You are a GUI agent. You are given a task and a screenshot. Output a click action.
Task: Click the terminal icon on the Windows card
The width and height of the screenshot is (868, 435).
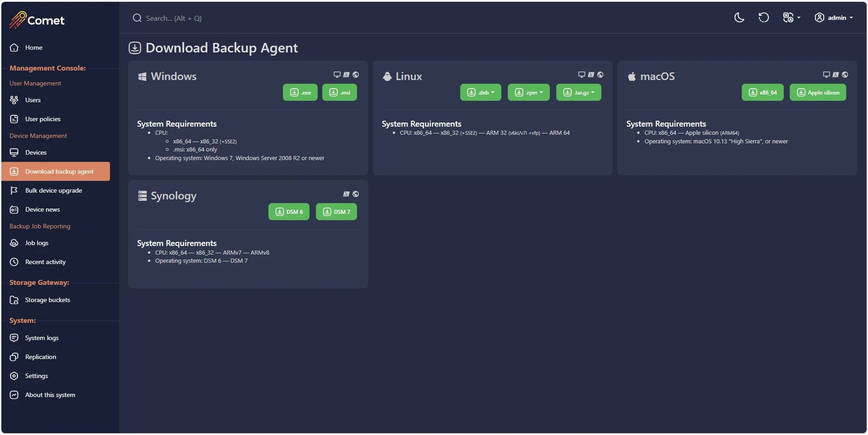pyautogui.click(x=346, y=75)
